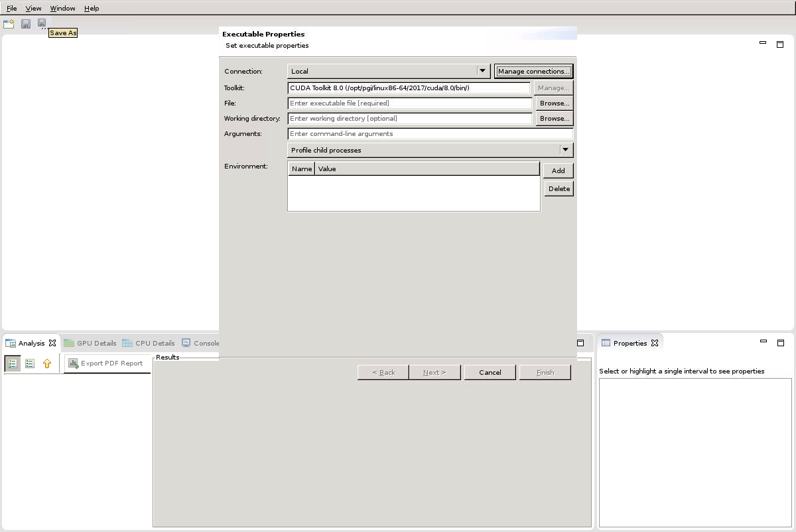Image resolution: width=796 pixels, height=532 pixels.
Task: Switch to the GPU Details tab
Action: (90, 343)
